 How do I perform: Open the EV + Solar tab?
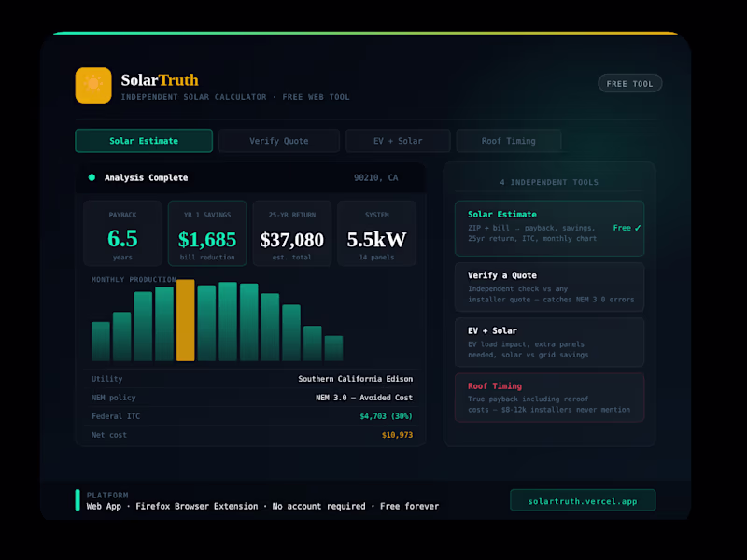point(398,140)
